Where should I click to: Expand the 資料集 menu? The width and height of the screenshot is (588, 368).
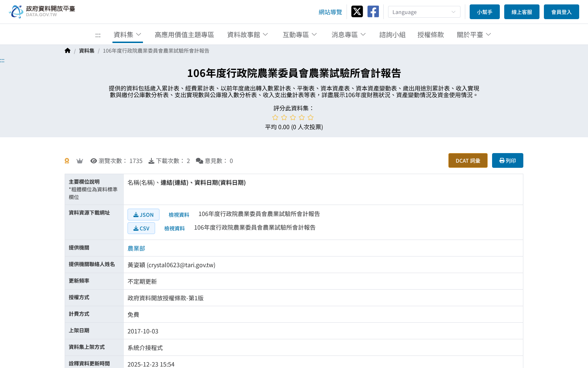click(x=128, y=35)
